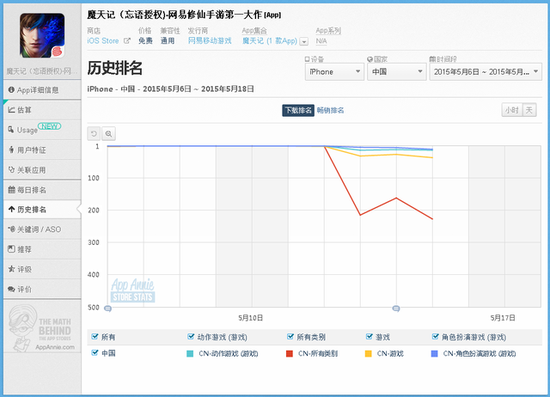
Task: Click the game app icon thumbnail
Action: point(42,36)
